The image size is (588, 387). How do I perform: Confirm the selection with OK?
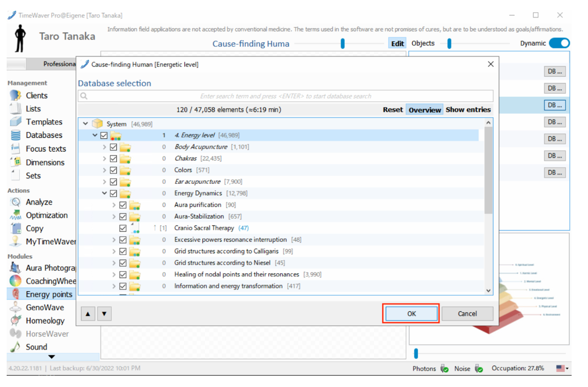tap(411, 314)
